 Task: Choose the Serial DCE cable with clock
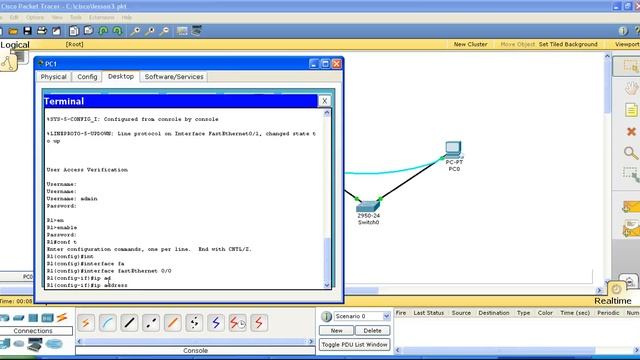point(237,323)
